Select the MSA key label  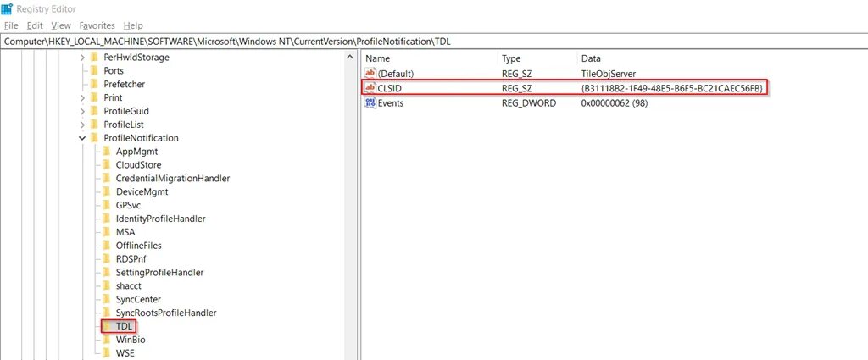tap(125, 232)
